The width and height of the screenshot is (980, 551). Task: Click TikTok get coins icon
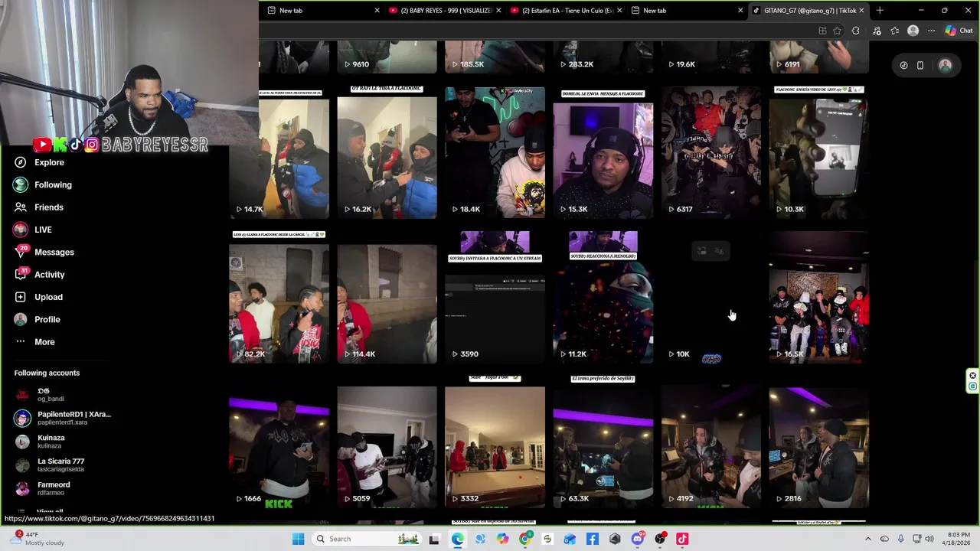point(903,65)
